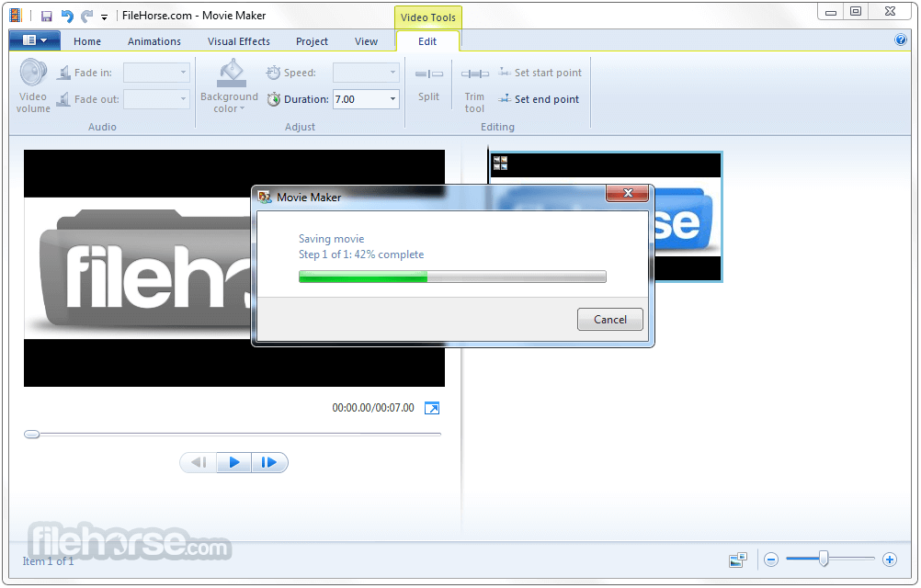Play the video preview
921x588 pixels.
point(233,462)
